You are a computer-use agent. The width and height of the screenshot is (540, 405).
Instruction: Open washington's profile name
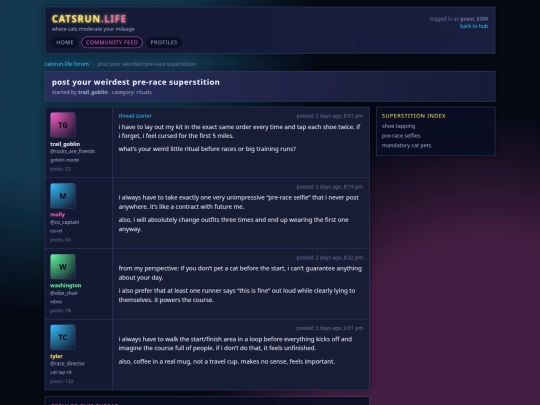[x=66, y=285]
